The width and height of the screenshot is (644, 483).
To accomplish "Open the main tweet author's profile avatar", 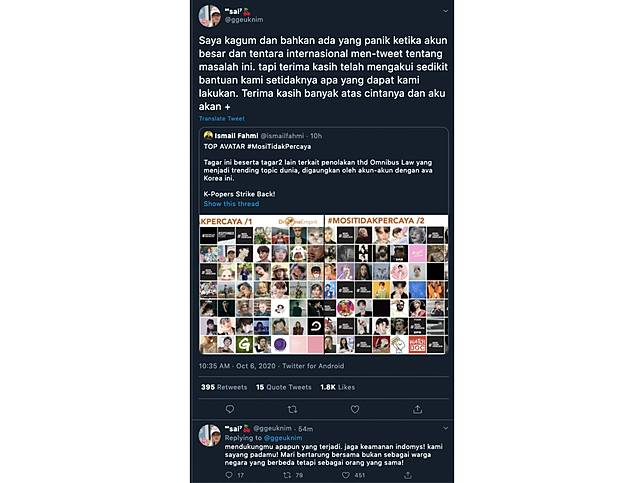I will pyautogui.click(x=209, y=15).
